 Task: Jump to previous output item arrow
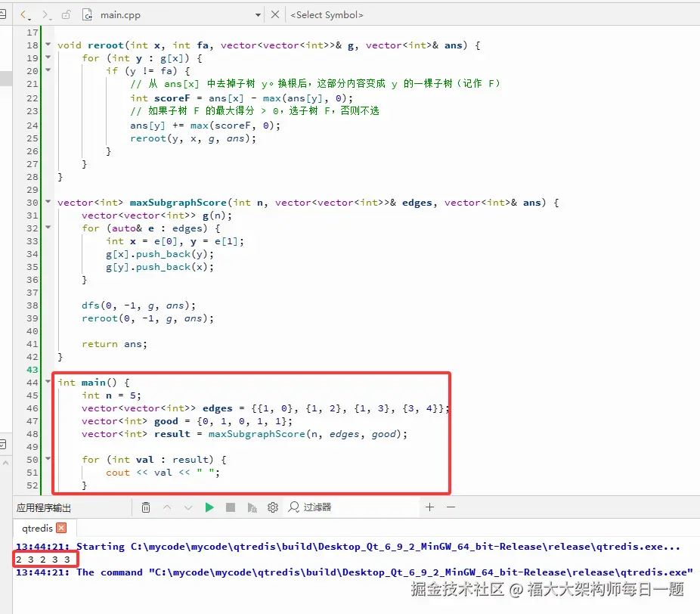pyautogui.click(x=167, y=507)
